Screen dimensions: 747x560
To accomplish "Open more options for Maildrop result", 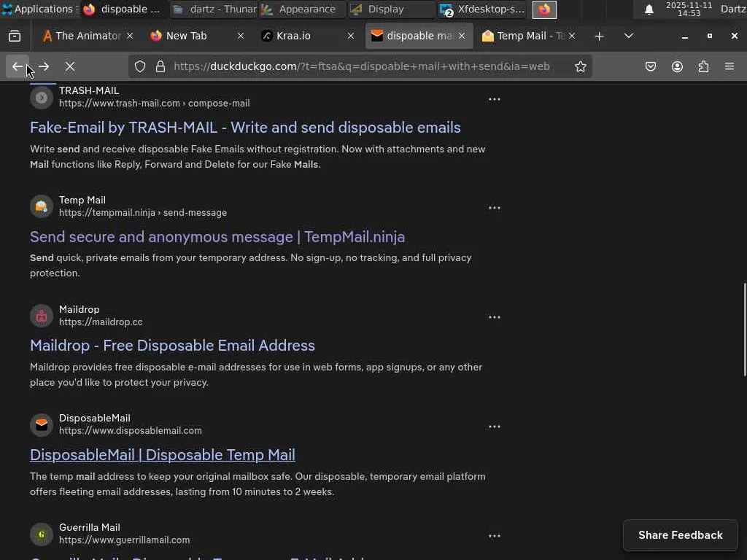I will click(x=494, y=317).
